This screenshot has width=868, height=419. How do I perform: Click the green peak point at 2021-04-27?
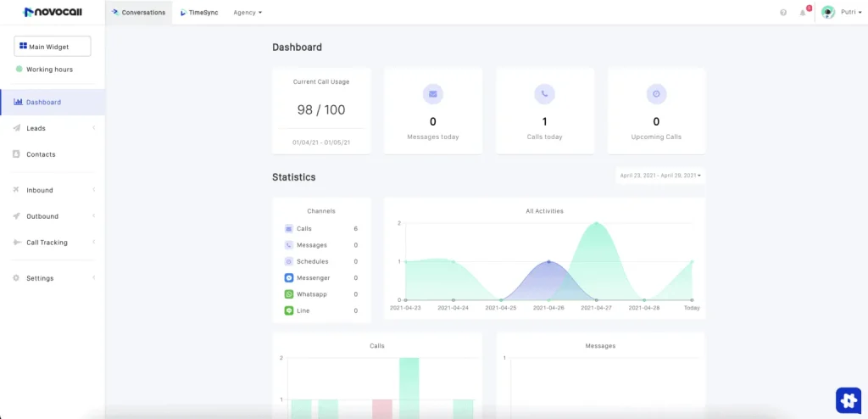point(596,223)
